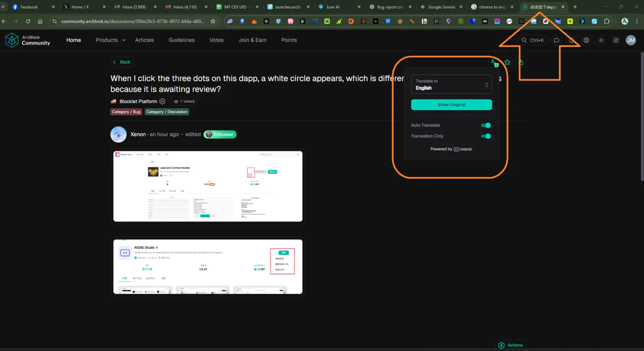The height and width of the screenshot is (351, 644).
Task: Click the share icon next to the star
Action: pos(521,62)
